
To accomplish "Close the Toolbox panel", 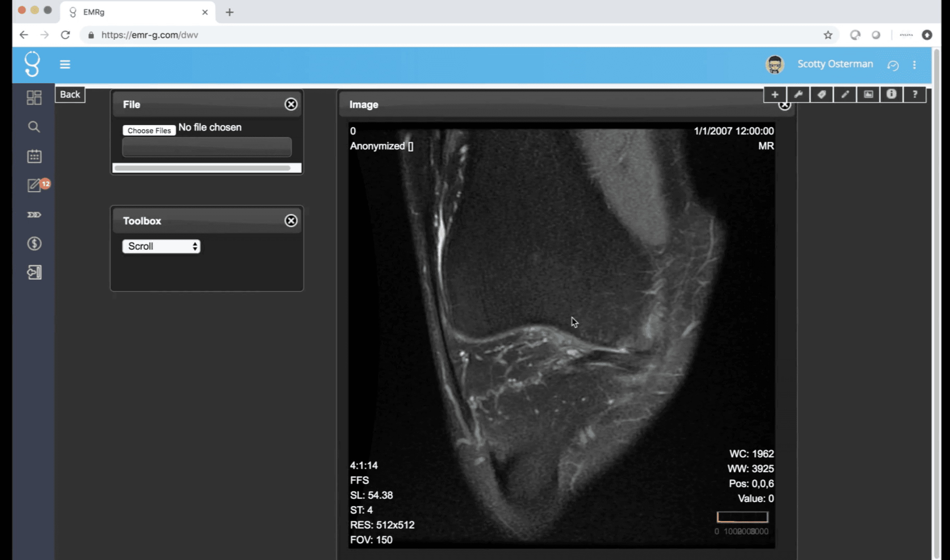I will tap(290, 220).
